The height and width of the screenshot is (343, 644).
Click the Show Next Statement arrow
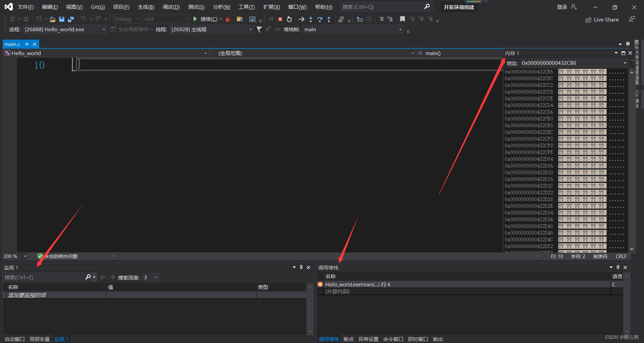click(x=301, y=19)
